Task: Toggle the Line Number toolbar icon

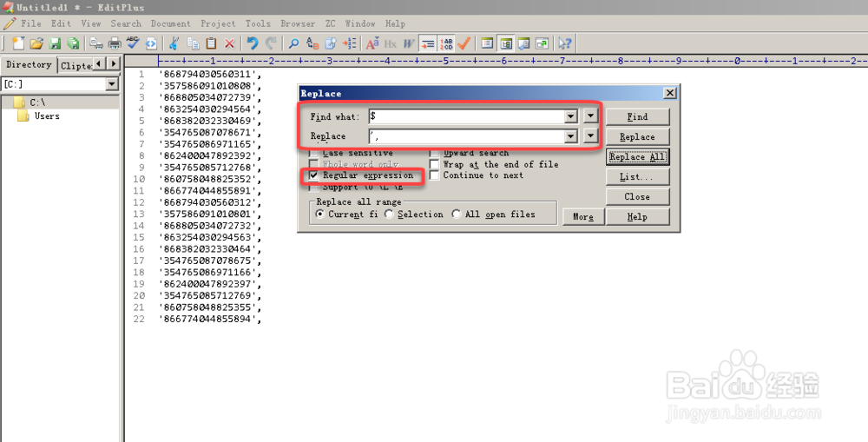Action: [x=445, y=43]
